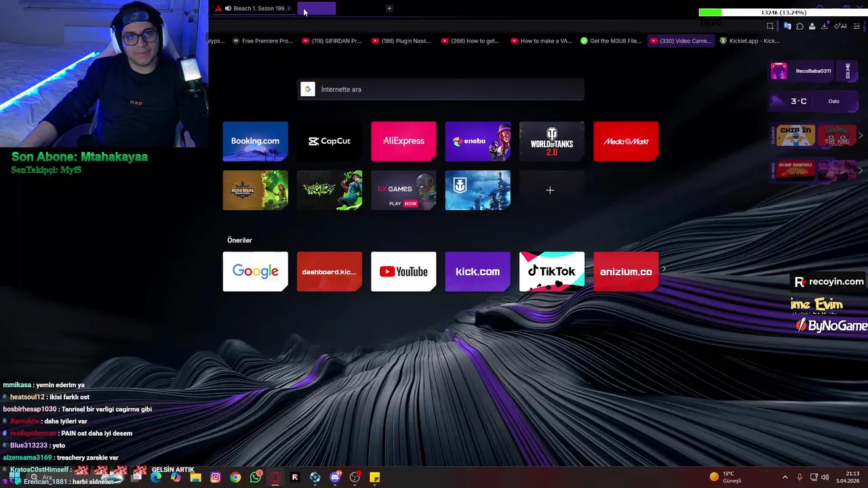868x488 pixels.
Task: Open the Chip In game thumbnail
Action: (795, 136)
